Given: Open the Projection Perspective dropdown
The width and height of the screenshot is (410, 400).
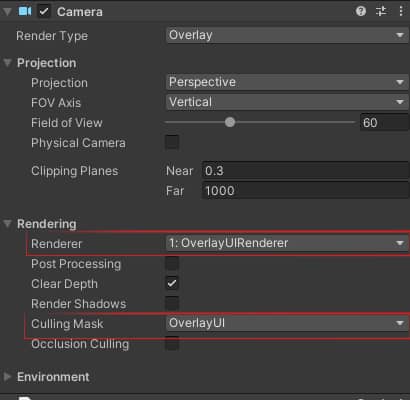Looking at the screenshot, I should 287,82.
